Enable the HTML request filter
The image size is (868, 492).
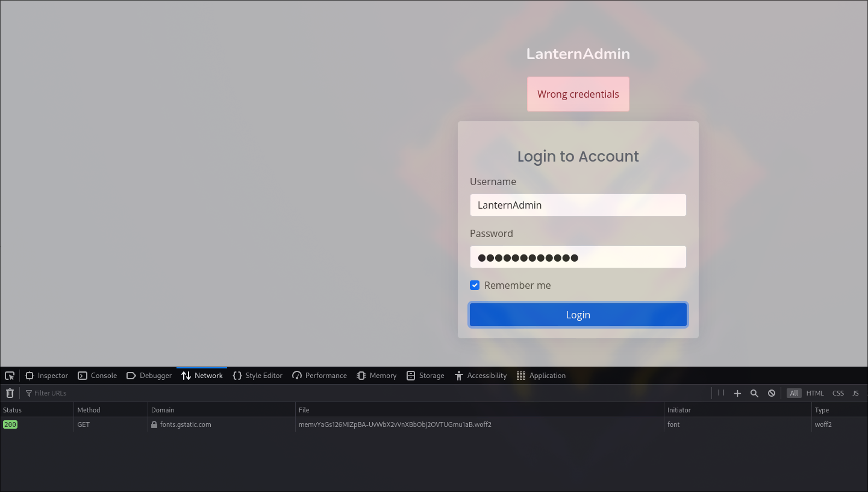(x=815, y=393)
